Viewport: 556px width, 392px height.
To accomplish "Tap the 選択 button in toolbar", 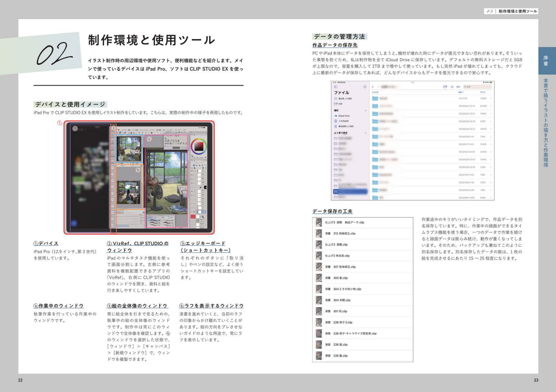I will pyautogui.click(x=458, y=87).
